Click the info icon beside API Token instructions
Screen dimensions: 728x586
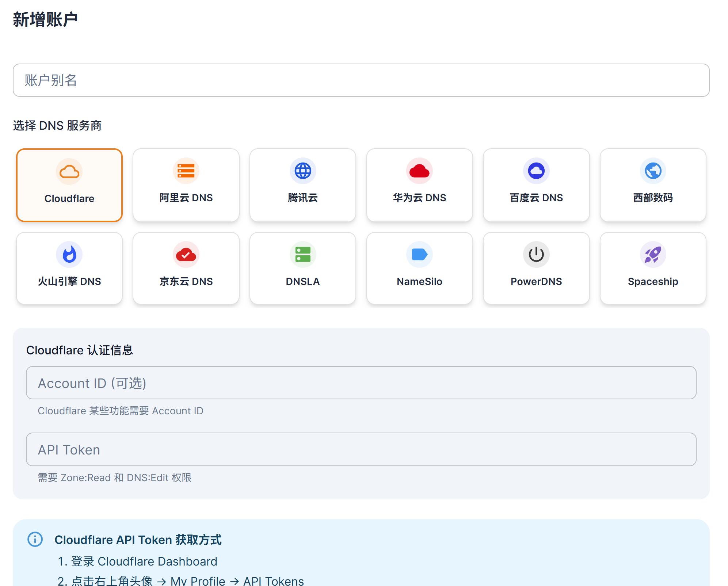[35, 539]
